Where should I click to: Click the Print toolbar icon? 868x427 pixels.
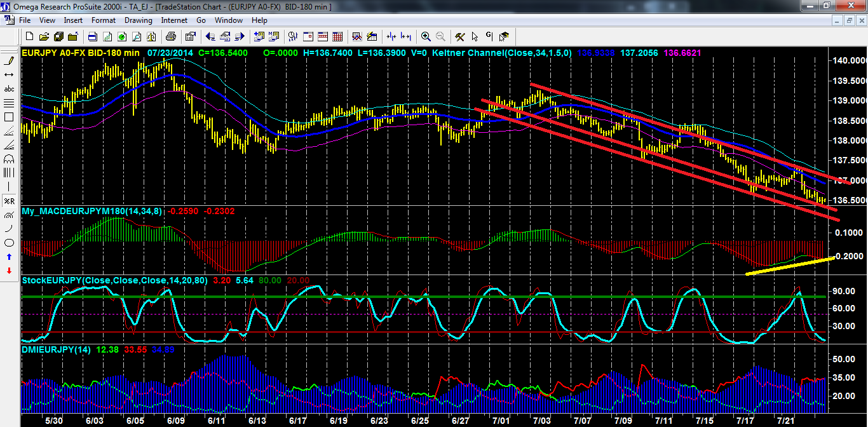(170, 36)
